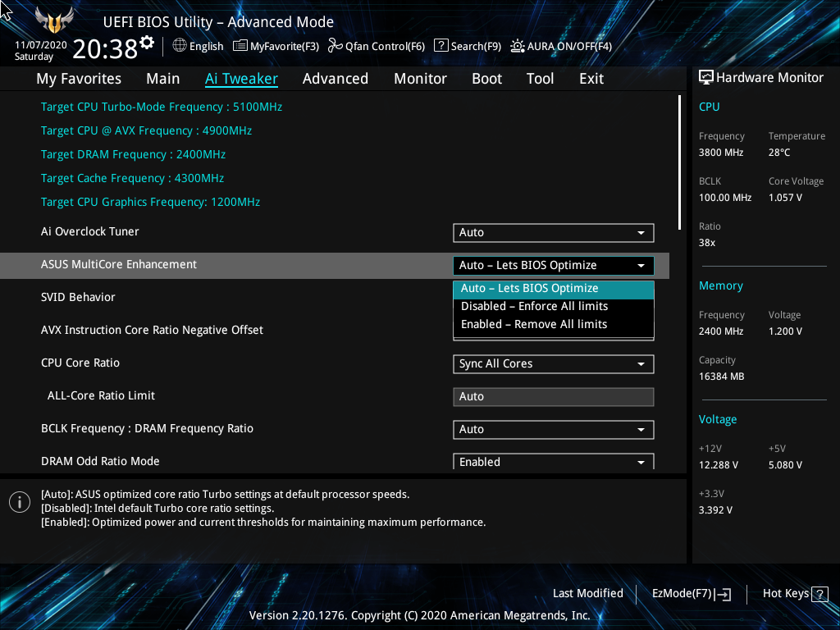Click the Hardware Monitor screen icon

click(x=706, y=78)
